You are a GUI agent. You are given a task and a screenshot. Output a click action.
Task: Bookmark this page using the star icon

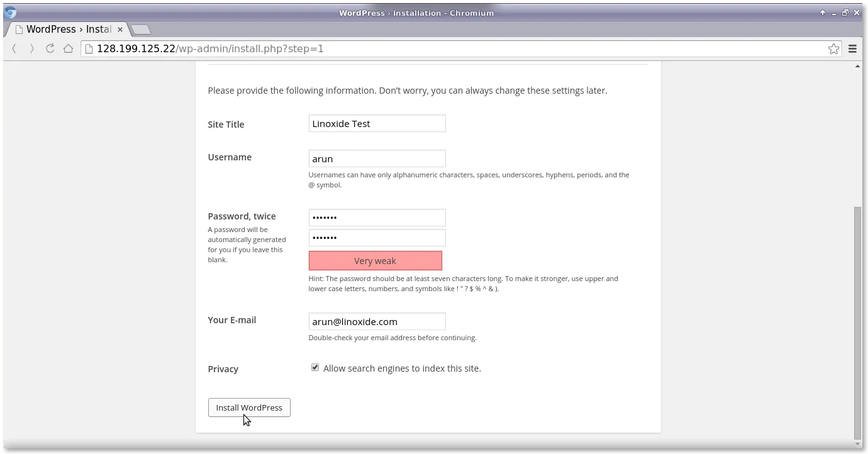[x=833, y=48]
